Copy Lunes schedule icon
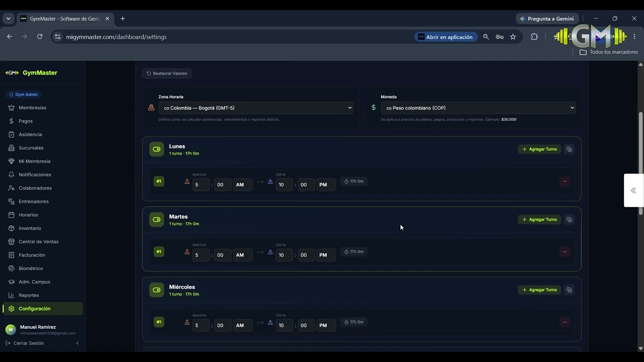Screen dimensions: 644x362 coord(569,149)
